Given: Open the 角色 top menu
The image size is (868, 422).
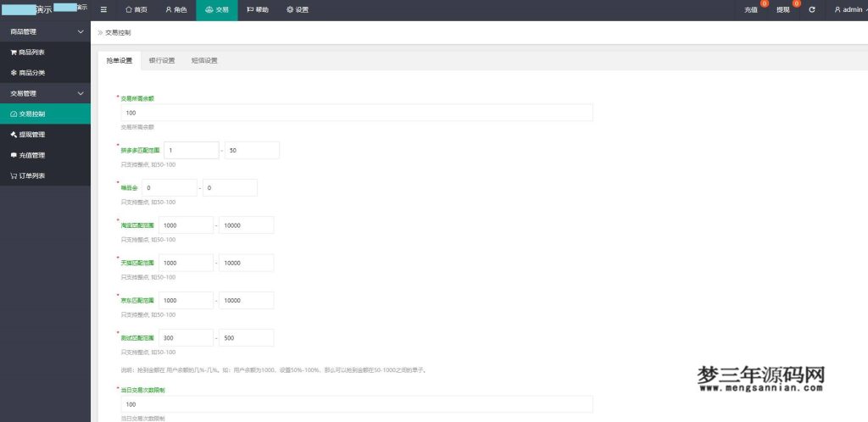Looking at the screenshot, I should coord(176,9).
